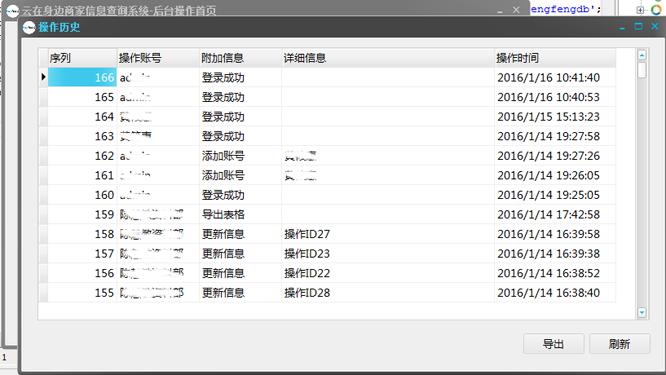The width and height of the screenshot is (666, 375).
Task: Click timestamp 2016/1/16 10:41:40
Action: coord(548,78)
